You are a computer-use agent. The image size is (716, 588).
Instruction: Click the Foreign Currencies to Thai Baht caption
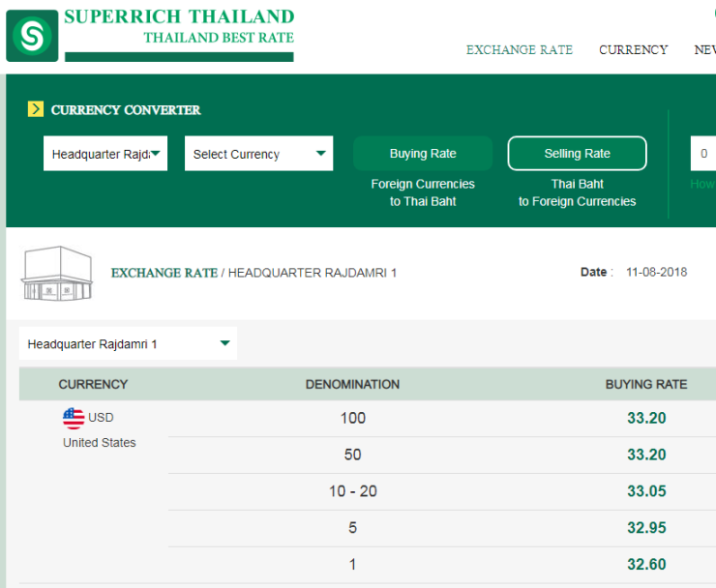(x=423, y=192)
